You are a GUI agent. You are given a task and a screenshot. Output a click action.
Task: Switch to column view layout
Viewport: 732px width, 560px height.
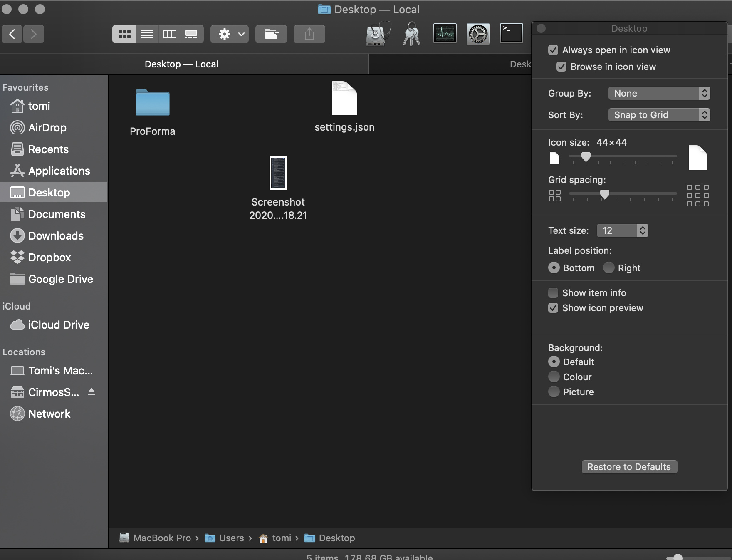pos(169,34)
